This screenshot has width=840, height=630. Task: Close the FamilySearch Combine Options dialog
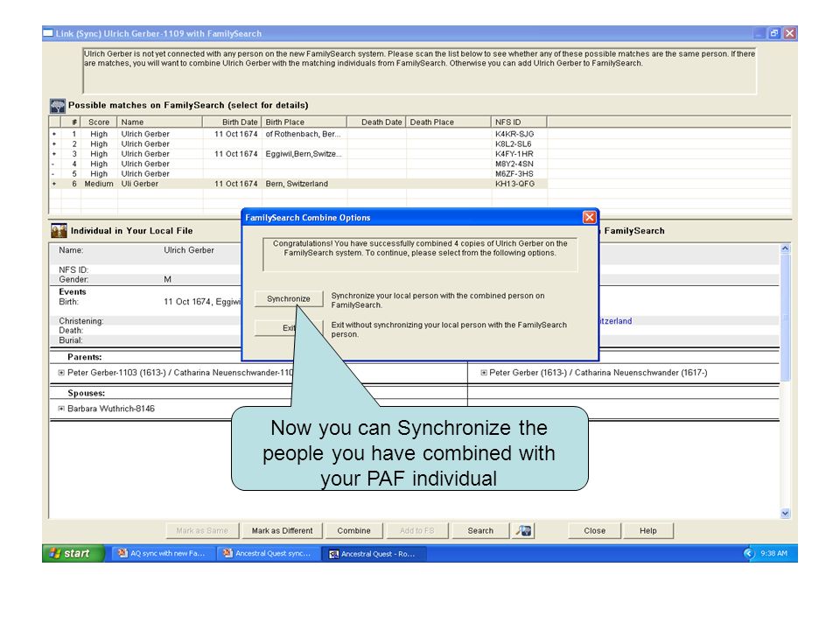coord(589,217)
